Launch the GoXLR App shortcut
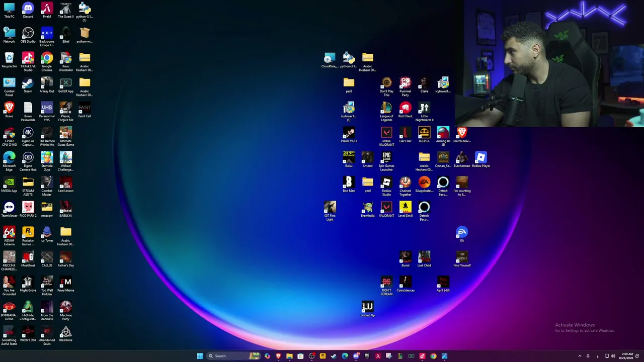 point(65,85)
